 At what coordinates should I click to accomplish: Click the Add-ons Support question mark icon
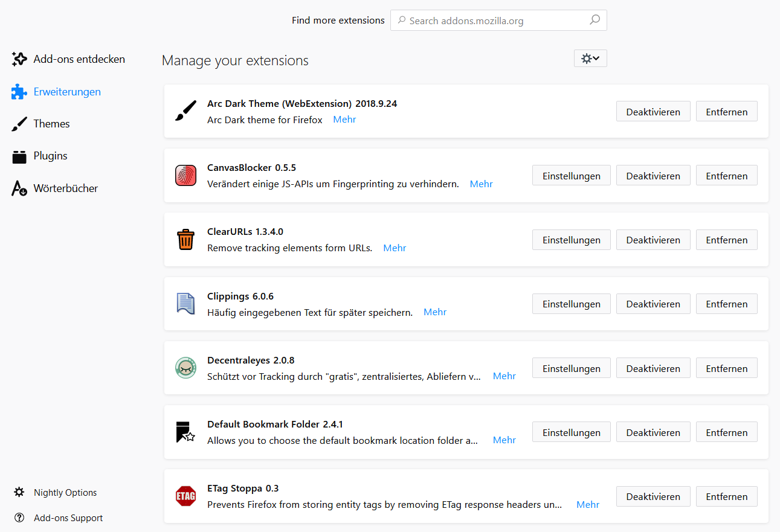[x=19, y=518]
